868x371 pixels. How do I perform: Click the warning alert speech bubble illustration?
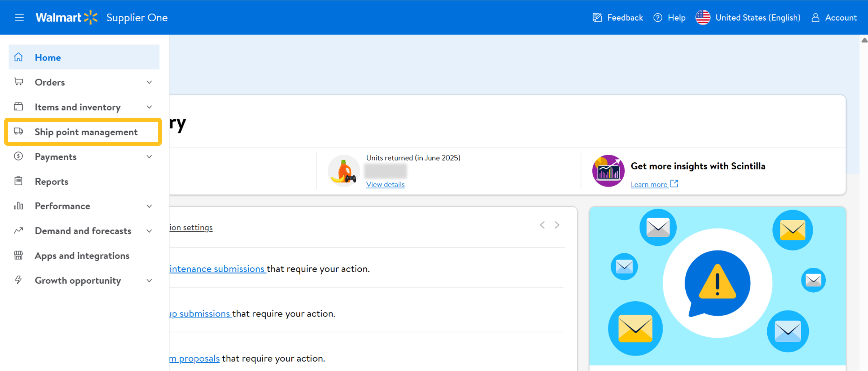pos(717,283)
